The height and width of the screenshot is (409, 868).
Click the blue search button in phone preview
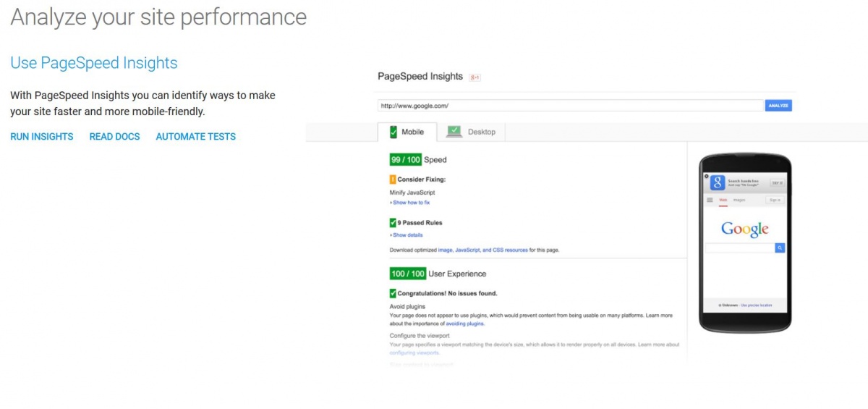[x=780, y=248]
